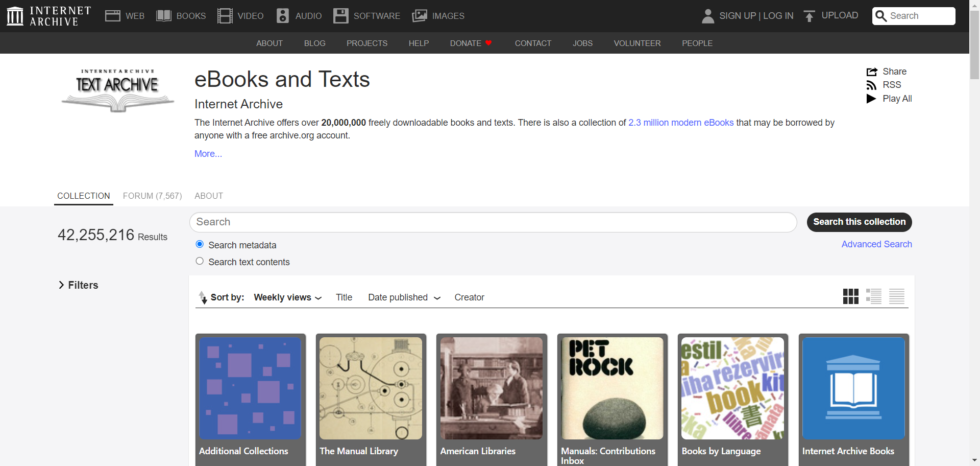Click Sign Up | Log In text

(756, 16)
